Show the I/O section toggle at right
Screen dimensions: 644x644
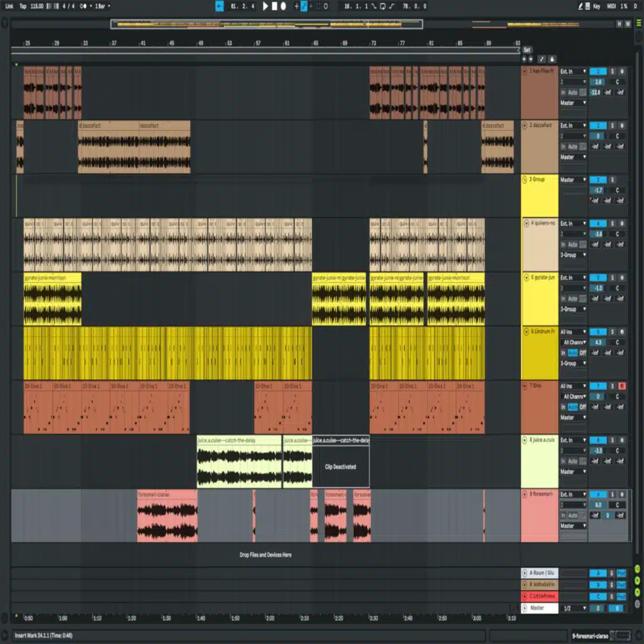[636, 569]
